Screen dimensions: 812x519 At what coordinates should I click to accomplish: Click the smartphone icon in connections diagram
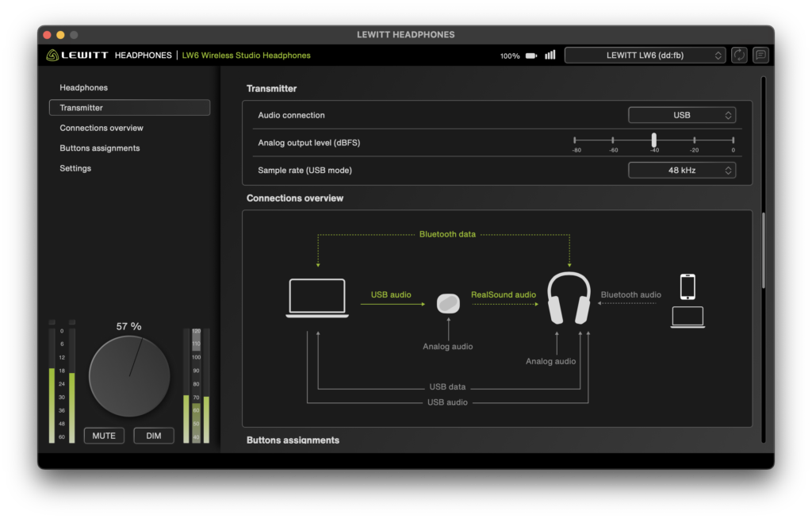[688, 286]
